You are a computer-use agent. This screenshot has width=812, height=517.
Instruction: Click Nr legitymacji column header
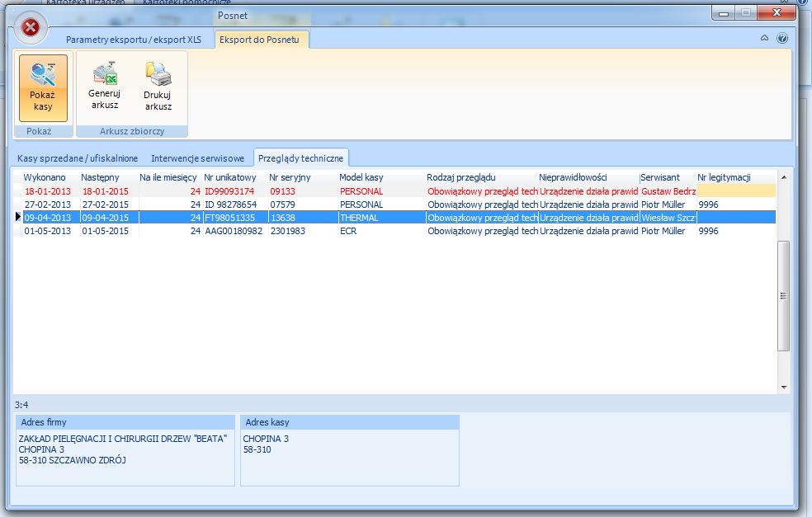[724, 177]
